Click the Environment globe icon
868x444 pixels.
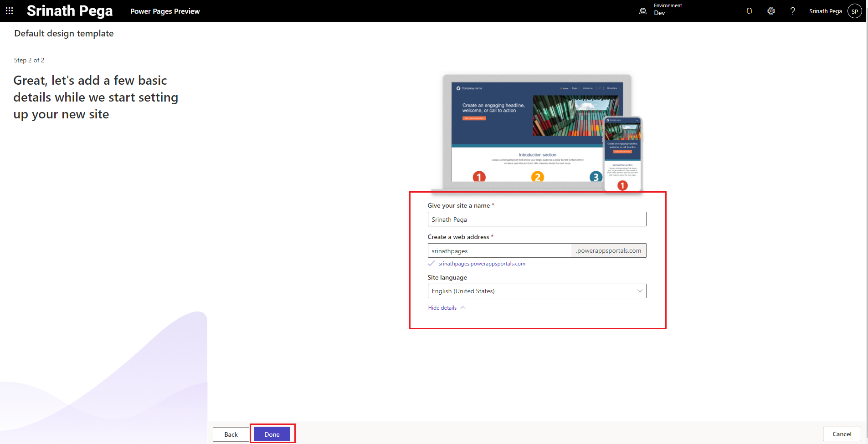click(x=643, y=11)
